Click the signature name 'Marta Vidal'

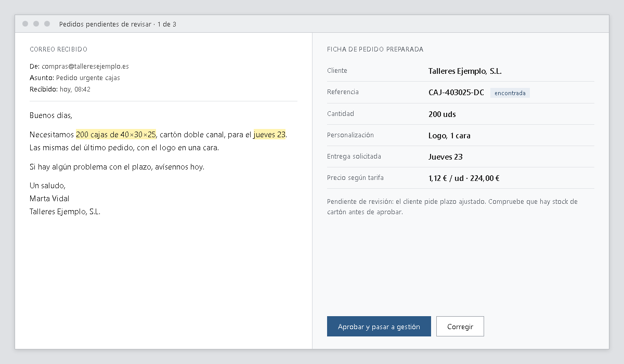pyautogui.click(x=49, y=199)
